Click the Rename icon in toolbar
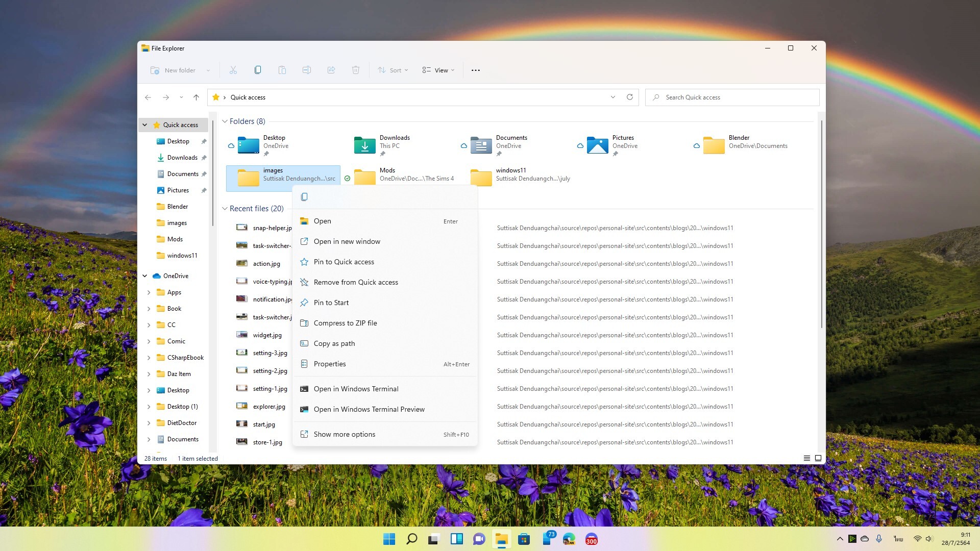980x551 pixels. tap(307, 70)
